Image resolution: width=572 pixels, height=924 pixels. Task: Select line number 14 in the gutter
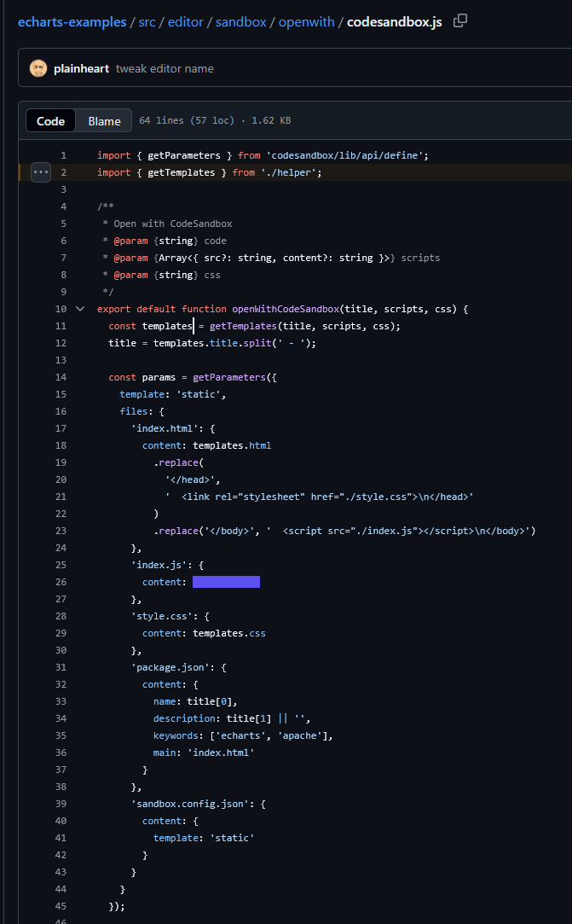pyautogui.click(x=61, y=377)
